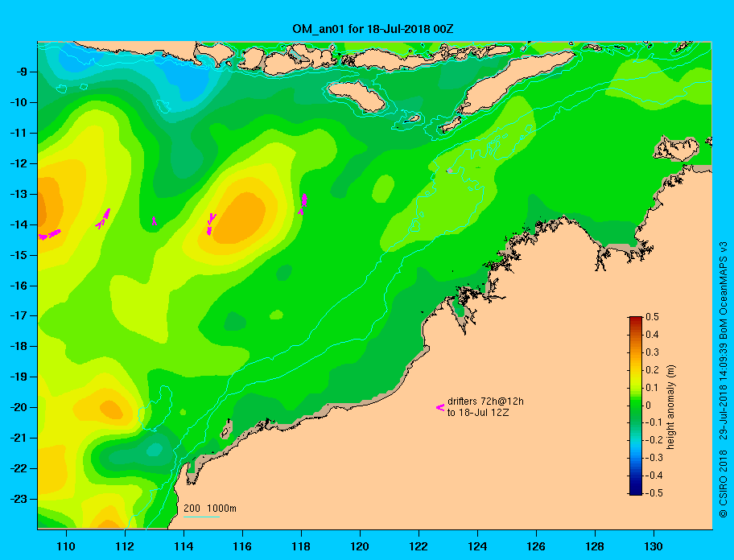
Task: Click the colorbar tick label '-0.4'
Action: [x=654, y=476]
